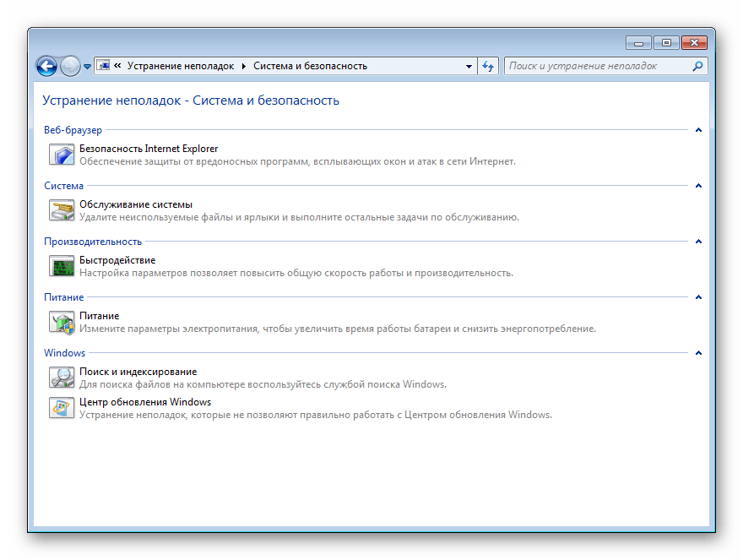Click the system maintenance icon

click(62, 210)
